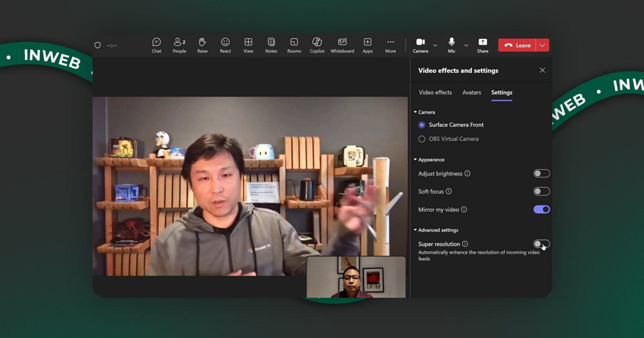The image size is (644, 338).
Task: Change the meeting View layout
Action: click(248, 45)
